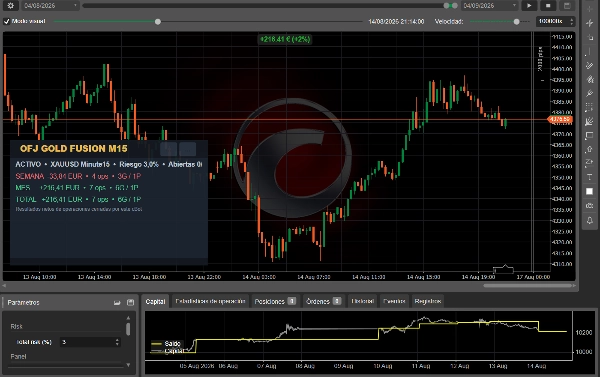Start the backtest with play button
The height and width of the screenshot is (377, 600).
[x=529, y=6]
